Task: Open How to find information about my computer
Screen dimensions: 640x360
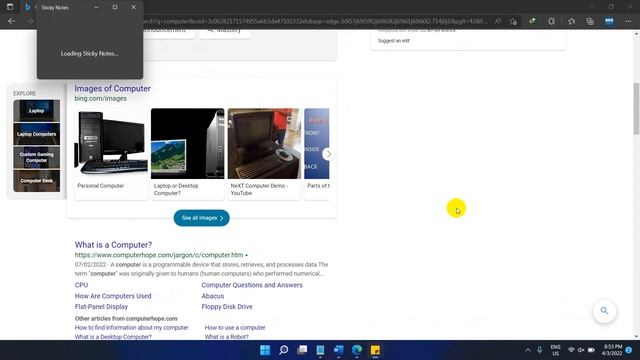Action: tap(131, 327)
